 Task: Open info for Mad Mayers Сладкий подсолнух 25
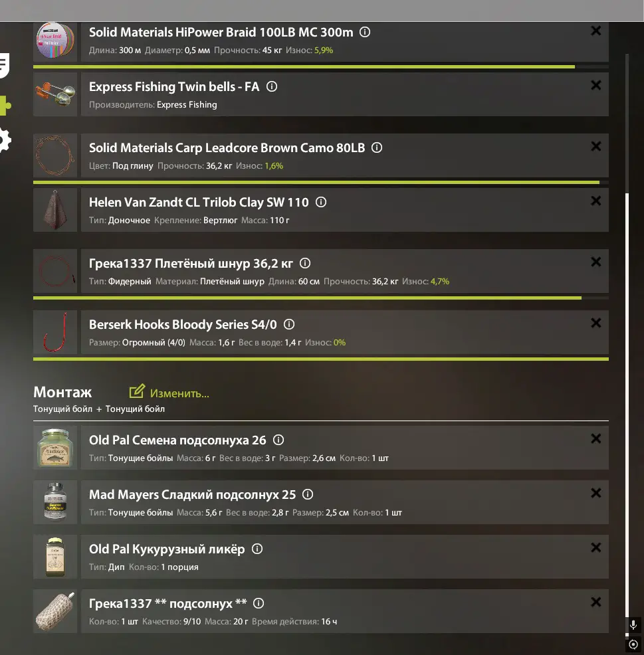pyautogui.click(x=308, y=495)
